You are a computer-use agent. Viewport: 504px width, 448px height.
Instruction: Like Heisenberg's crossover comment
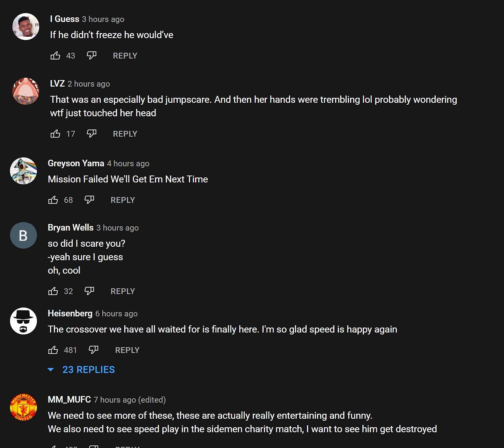[x=53, y=350]
